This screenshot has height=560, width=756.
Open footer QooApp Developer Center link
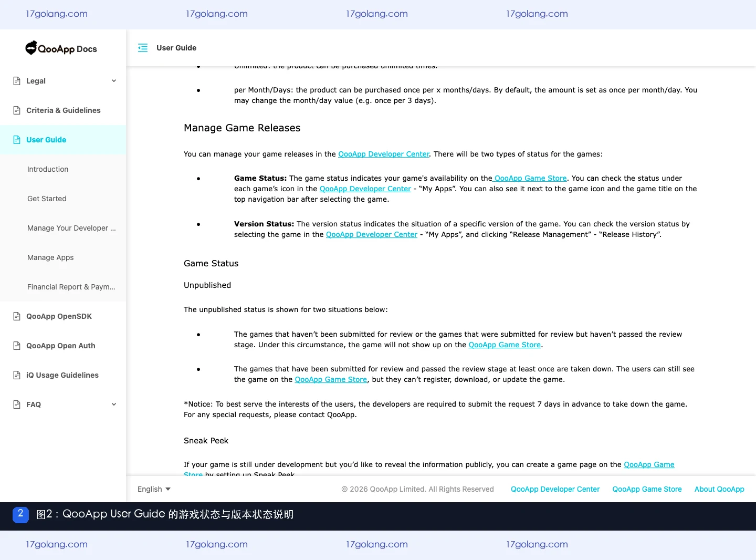[x=555, y=489]
